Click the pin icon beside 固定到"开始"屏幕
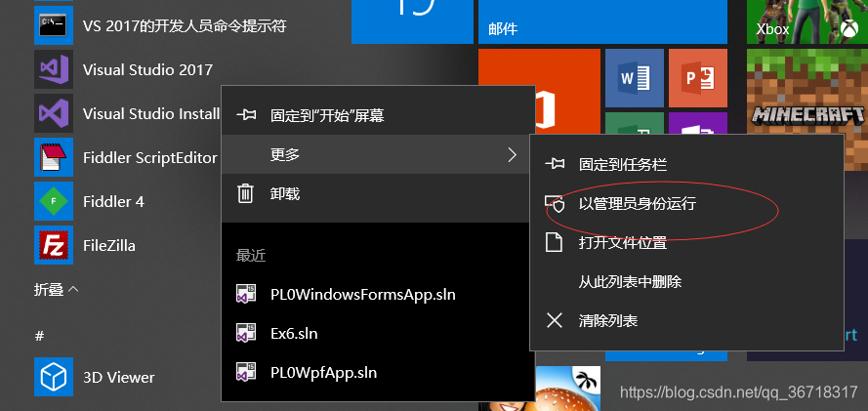The image size is (868, 411). 246,115
